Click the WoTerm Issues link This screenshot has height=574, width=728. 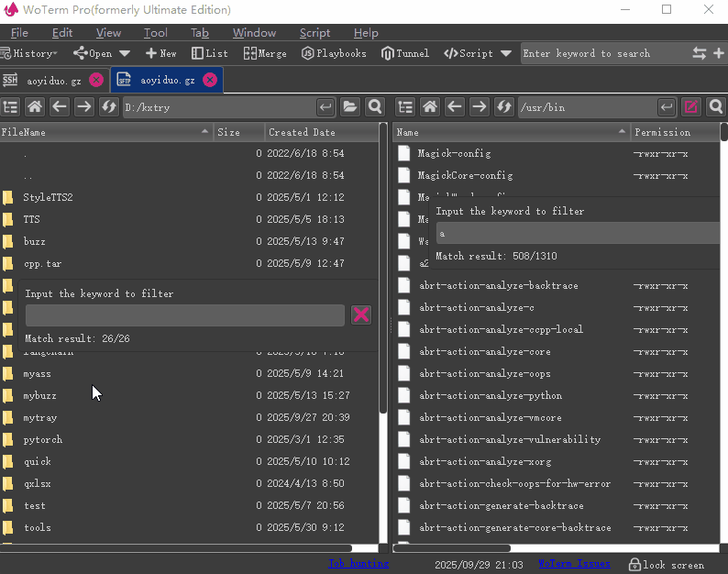click(574, 564)
